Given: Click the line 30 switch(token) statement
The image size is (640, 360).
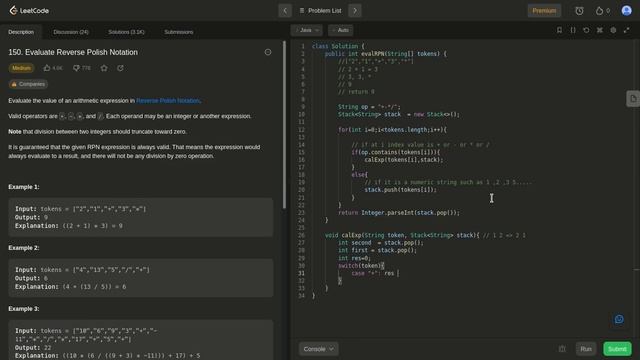Looking at the screenshot, I should tap(361, 266).
